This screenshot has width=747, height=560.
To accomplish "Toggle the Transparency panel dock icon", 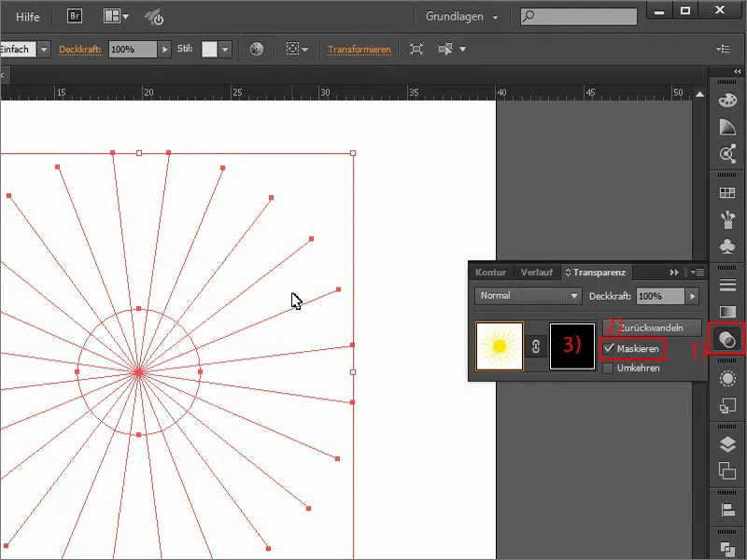I will tap(727, 339).
